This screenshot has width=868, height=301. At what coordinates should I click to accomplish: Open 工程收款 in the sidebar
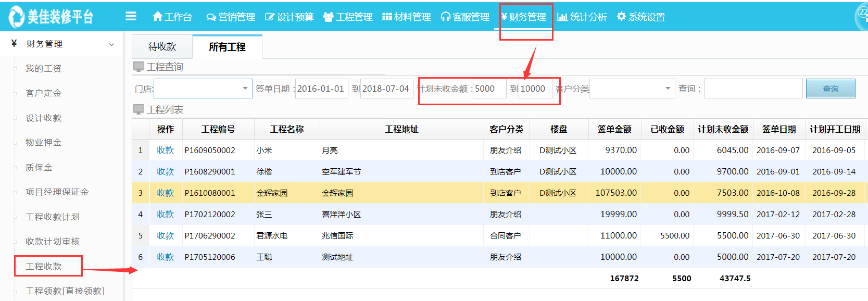coord(44,266)
